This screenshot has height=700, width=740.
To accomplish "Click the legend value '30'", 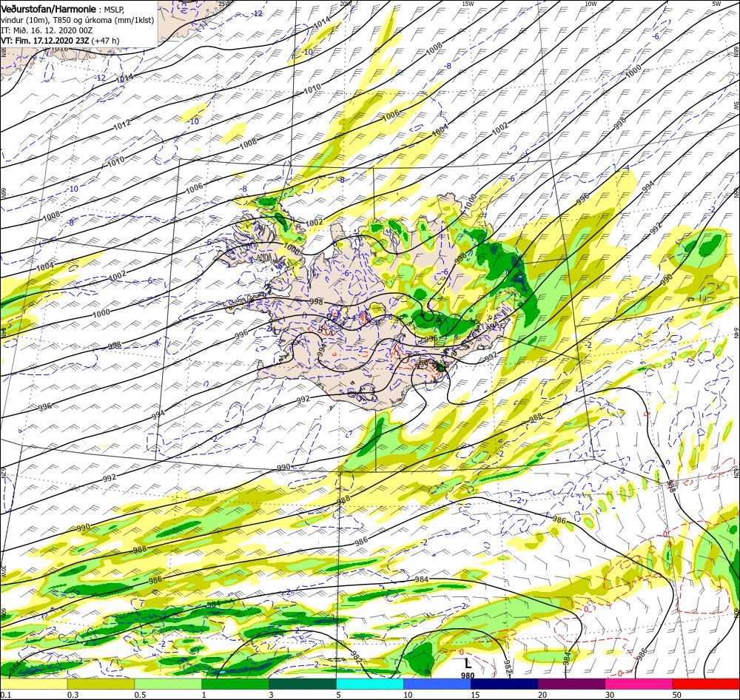I will coord(610,694).
